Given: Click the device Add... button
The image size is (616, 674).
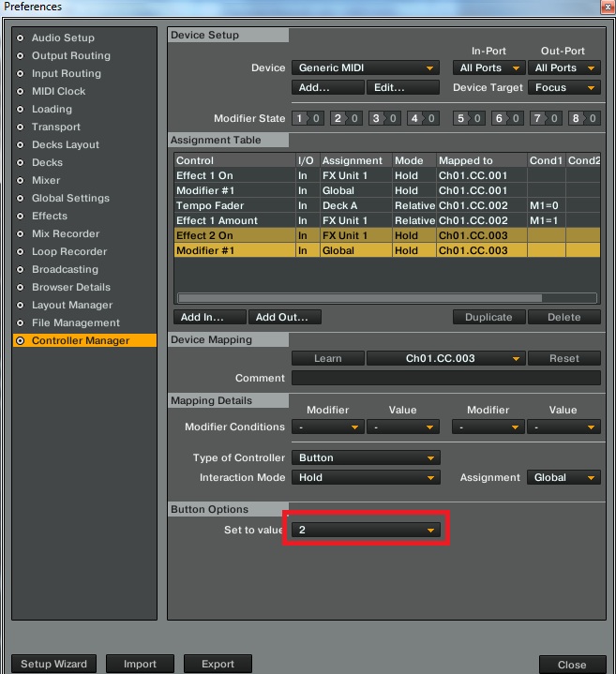Looking at the screenshot, I should click(328, 88).
